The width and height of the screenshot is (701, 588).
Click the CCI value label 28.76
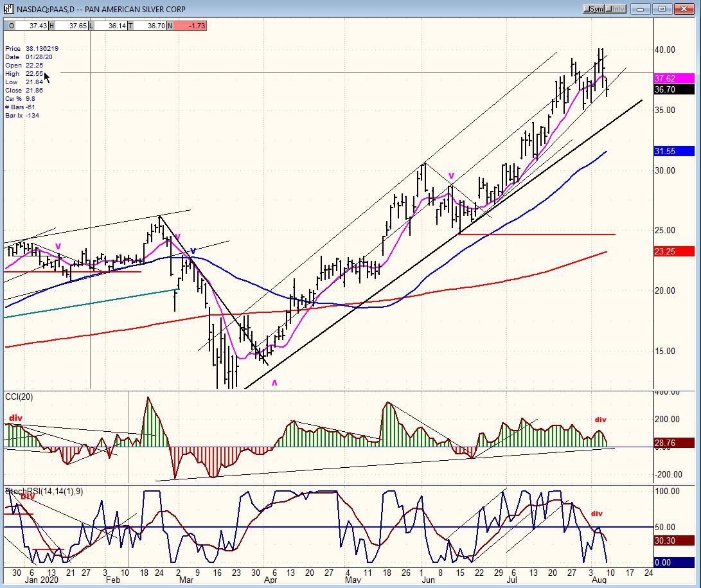click(x=674, y=443)
